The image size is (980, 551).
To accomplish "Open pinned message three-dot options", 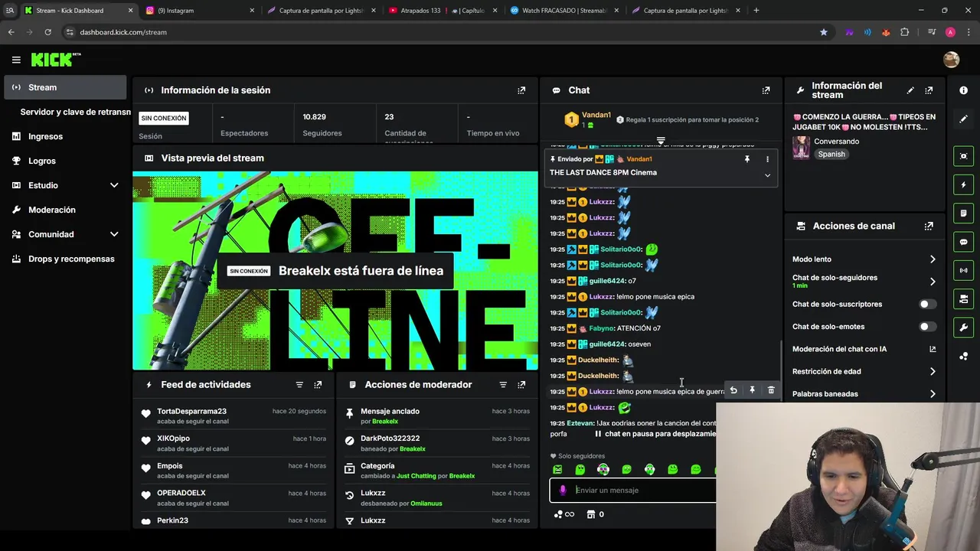I will click(767, 159).
